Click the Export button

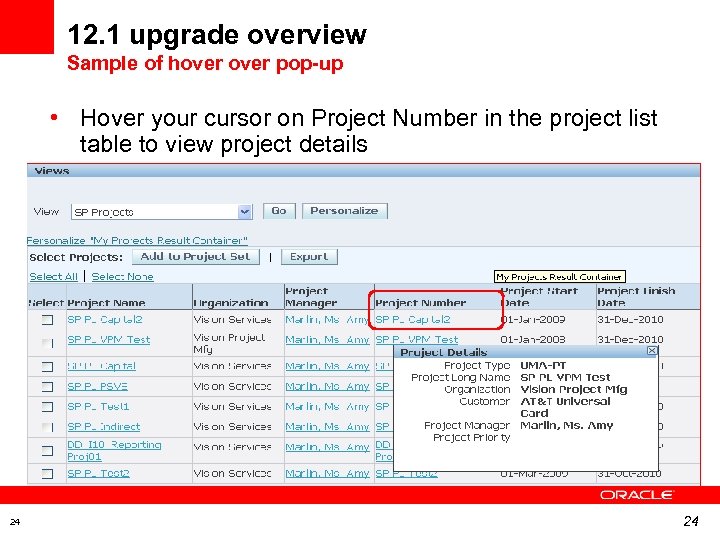click(x=309, y=257)
